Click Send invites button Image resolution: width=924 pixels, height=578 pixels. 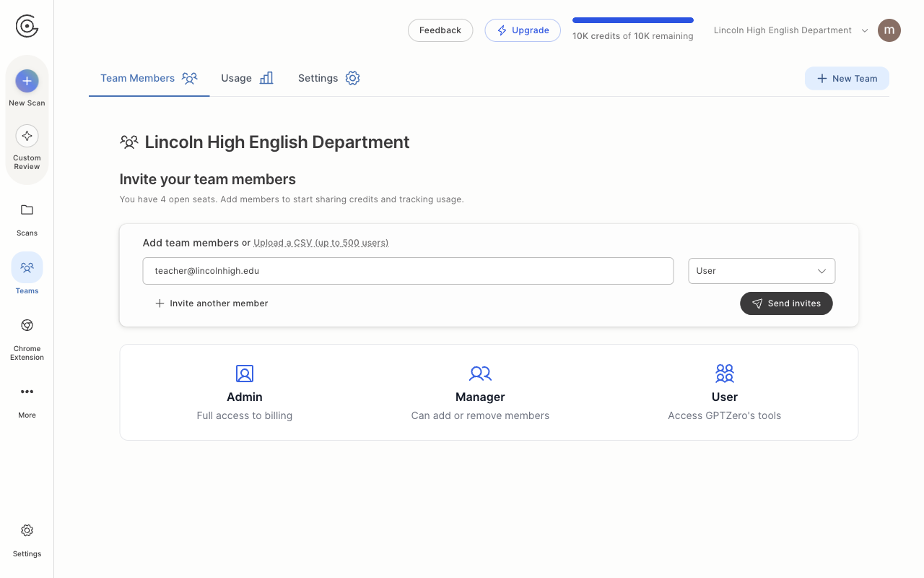pos(786,303)
